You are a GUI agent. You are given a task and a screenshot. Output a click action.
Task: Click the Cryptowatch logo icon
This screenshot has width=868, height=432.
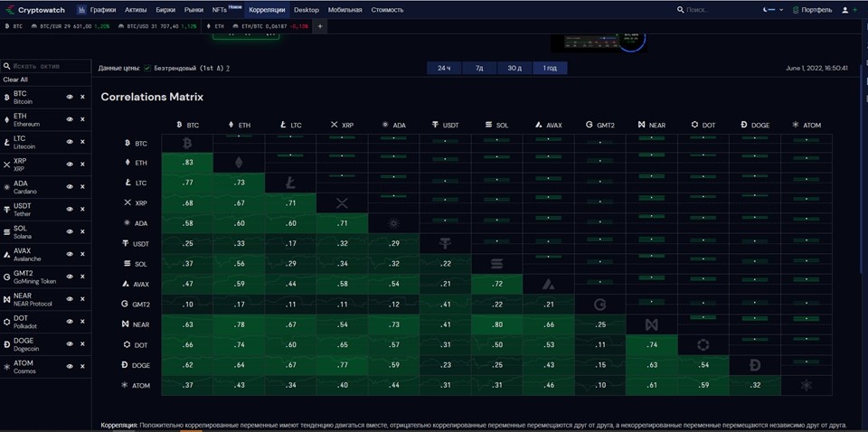(10, 10)
